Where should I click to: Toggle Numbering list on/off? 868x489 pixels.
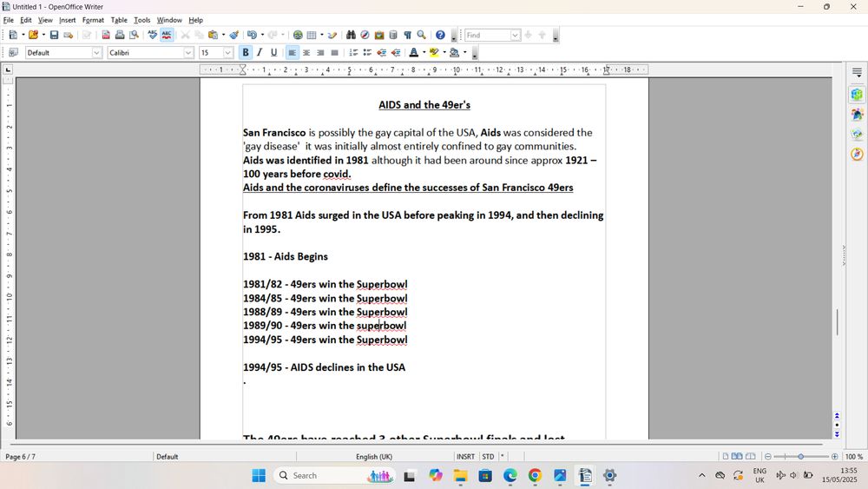353,53
